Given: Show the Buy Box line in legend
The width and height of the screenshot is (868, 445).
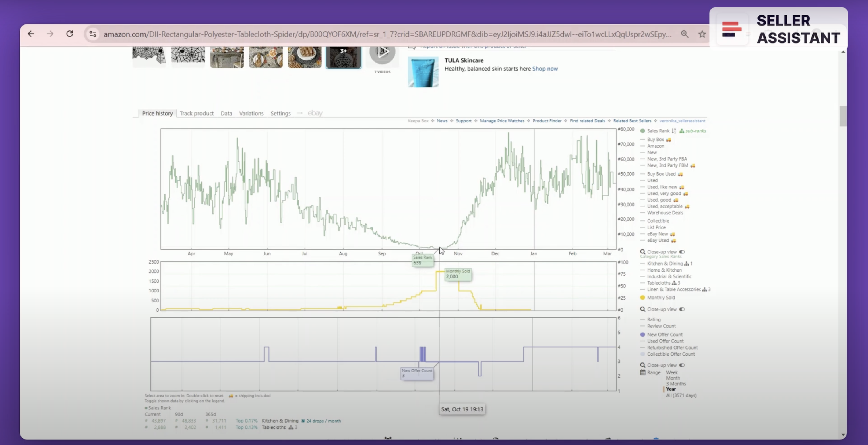Looking at the screenshot, I should pos(655,139).
